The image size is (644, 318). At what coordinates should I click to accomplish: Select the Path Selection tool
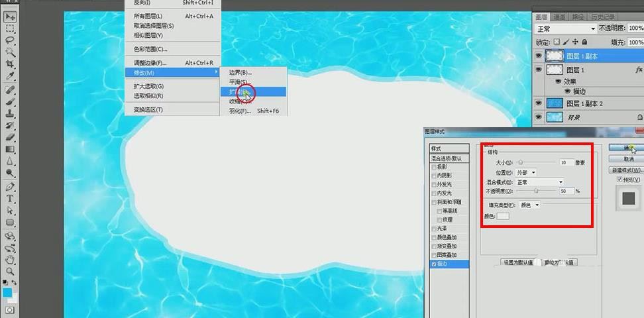[10, 211]
